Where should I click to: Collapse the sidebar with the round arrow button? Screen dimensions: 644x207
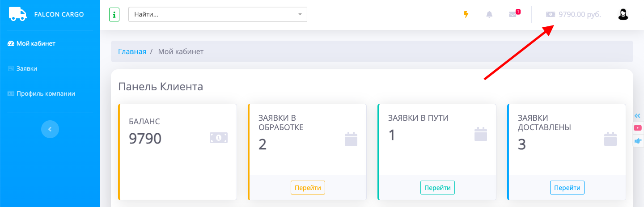[50, 129]
